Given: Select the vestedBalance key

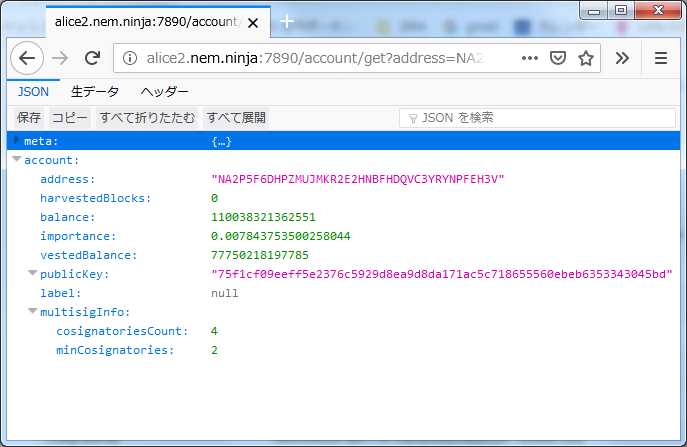Looking at the screenshot, I should [x=89, y=255].
